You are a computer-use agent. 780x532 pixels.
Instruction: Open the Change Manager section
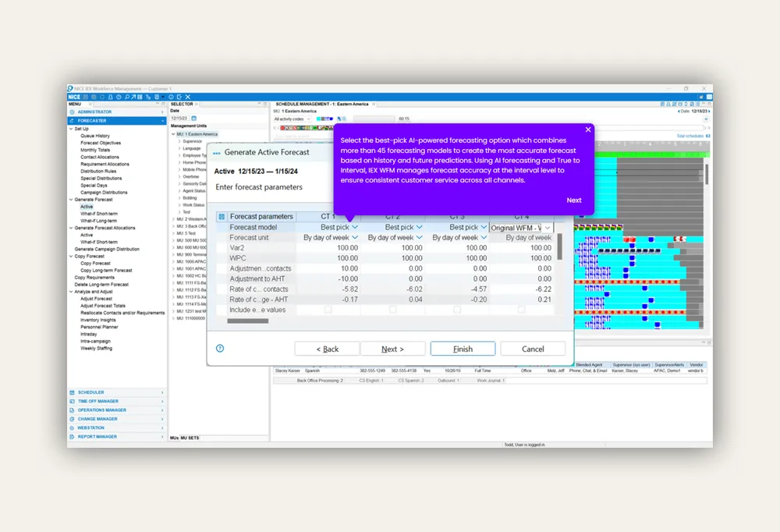pos(117,419)
